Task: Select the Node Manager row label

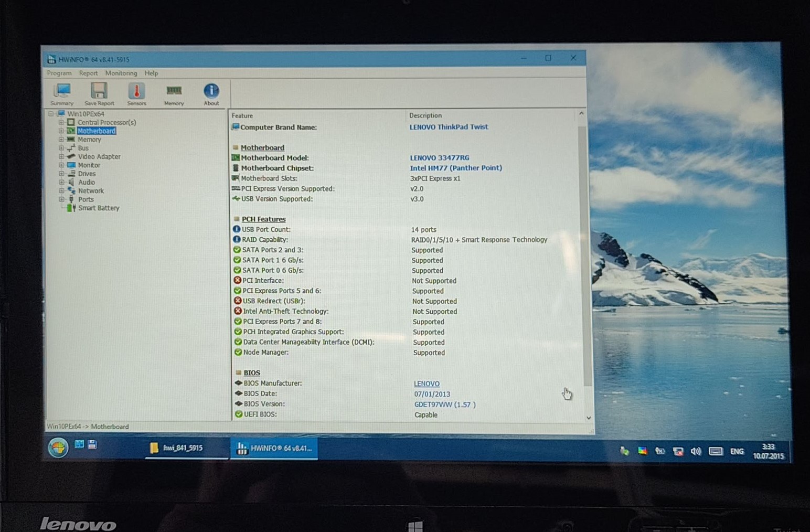Action: tap(266, 352)
